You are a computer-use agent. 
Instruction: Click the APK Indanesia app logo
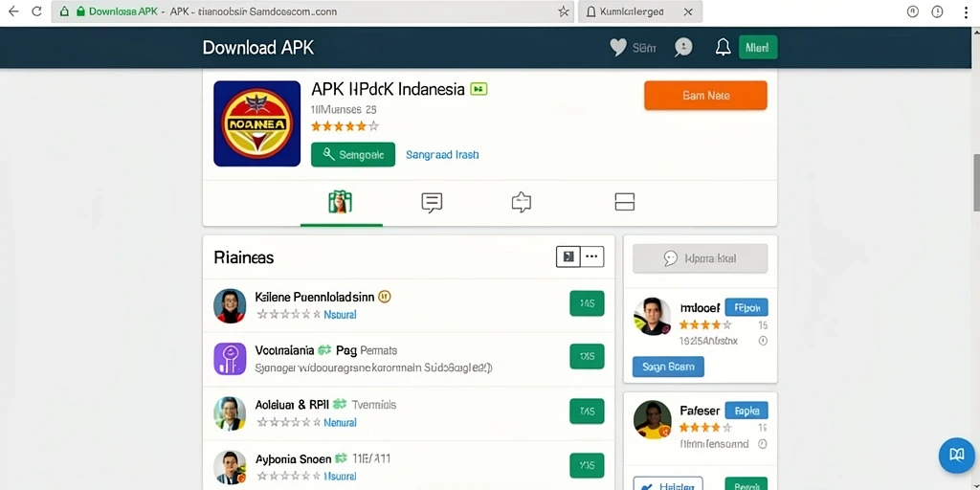(256, 123)
